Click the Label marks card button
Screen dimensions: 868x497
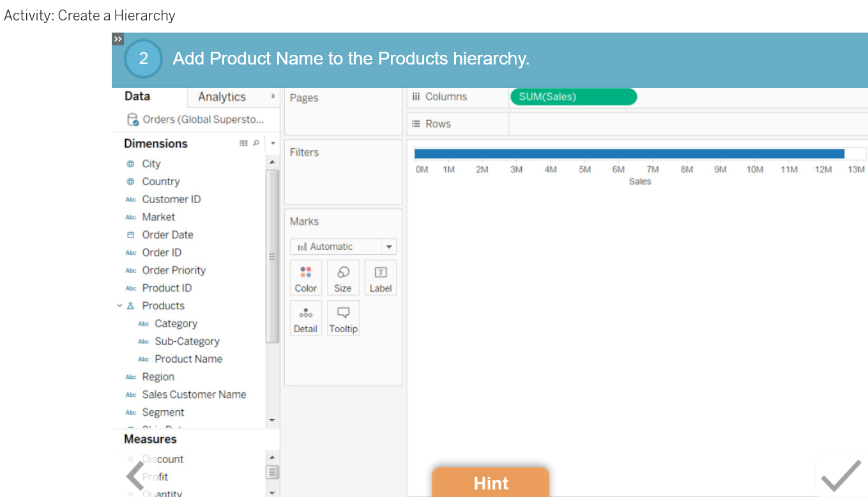[x=381, y=278]
